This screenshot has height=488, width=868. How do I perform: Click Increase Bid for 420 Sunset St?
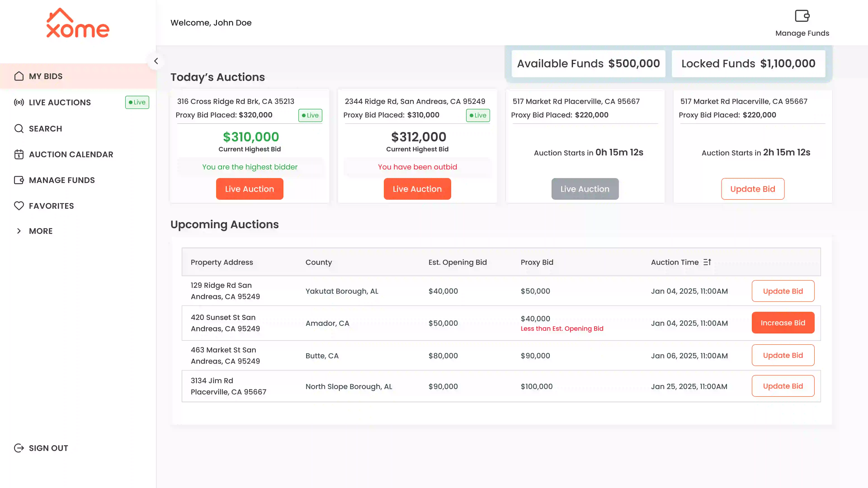pyautogui.click(x=783, y=323)
